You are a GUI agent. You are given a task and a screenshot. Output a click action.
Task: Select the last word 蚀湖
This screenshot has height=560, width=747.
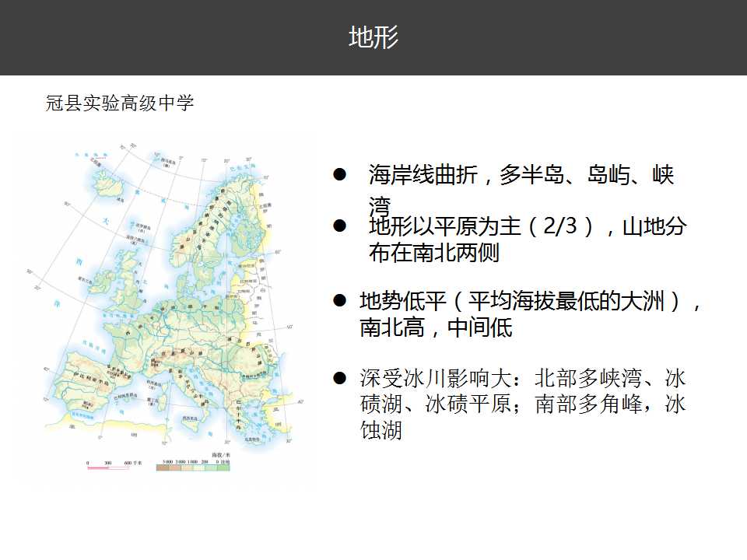381,430
